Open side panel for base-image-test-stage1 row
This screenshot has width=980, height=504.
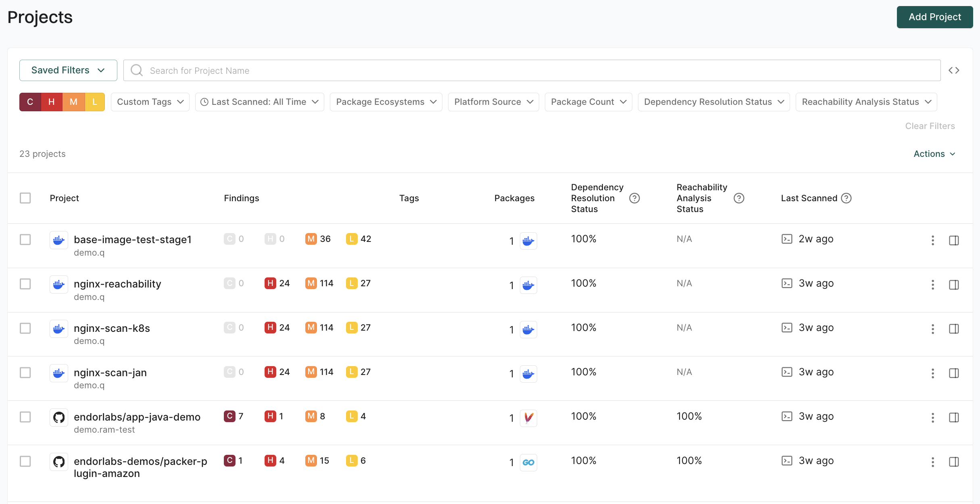(954, 241)
